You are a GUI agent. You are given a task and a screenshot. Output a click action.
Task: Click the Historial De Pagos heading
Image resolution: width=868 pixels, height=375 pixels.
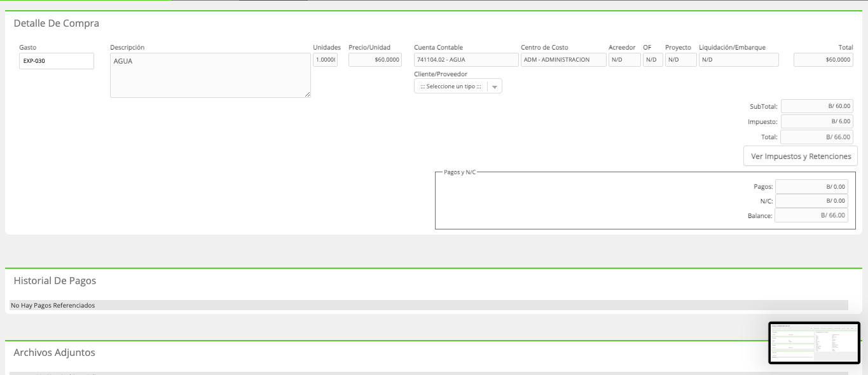tap(55, 280)
